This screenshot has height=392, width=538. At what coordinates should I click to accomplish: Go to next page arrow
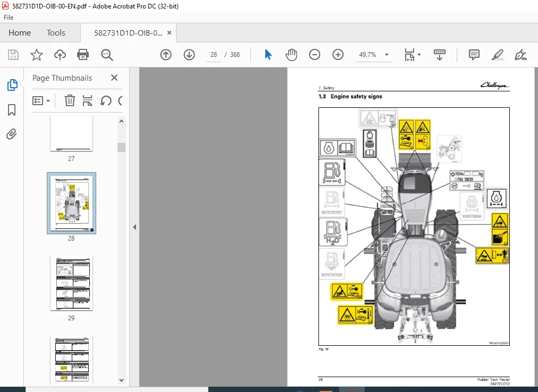click(x=189, y=55)
